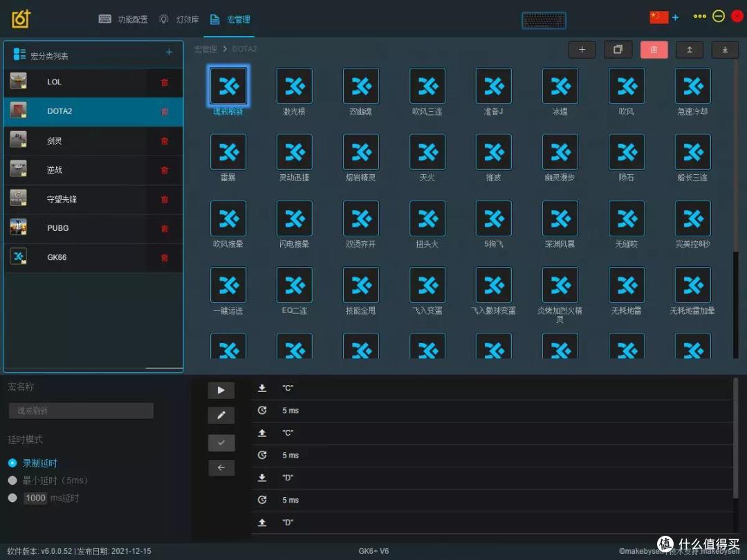Click the copy macro button
The image size is (747, 560).
pyautogui.click(x=618, y=50)
